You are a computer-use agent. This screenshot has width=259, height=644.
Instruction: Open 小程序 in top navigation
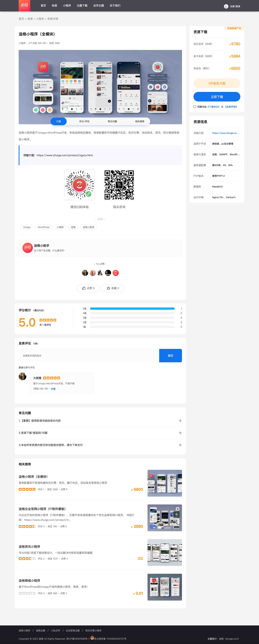click(67, 5)
